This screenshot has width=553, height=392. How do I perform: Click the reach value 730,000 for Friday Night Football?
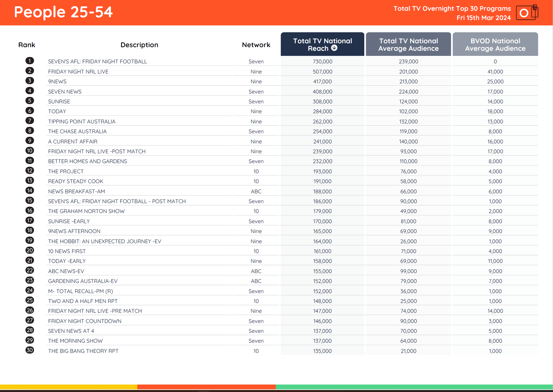(x=322, y=61)
